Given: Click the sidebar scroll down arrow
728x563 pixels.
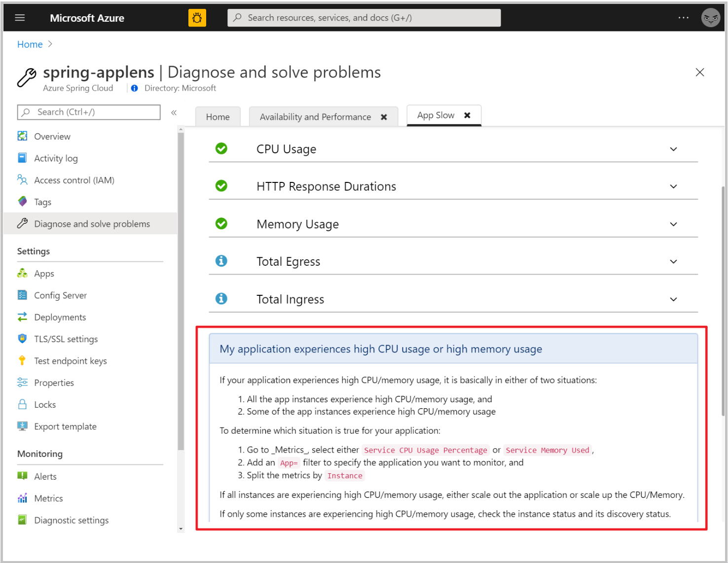Looking at the screenshot, I should 181,528.
